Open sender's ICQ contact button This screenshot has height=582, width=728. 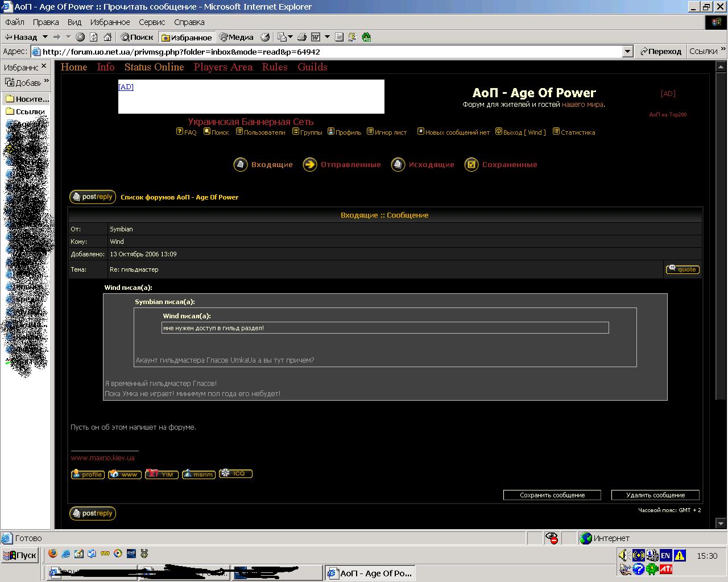[235, 473]
